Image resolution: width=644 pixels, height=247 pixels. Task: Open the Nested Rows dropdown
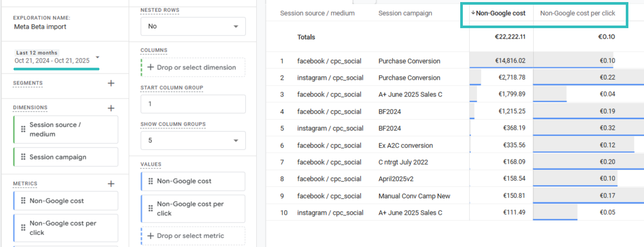(x=193, y=26)
